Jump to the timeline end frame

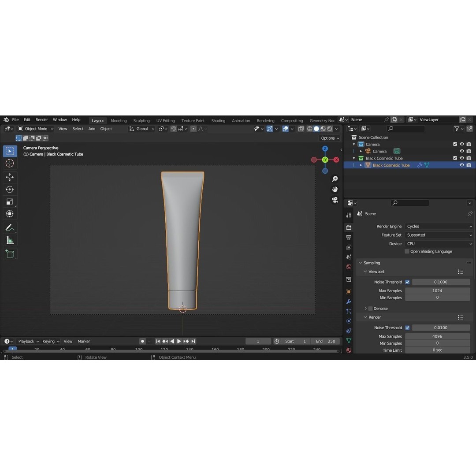coord(193,341)
